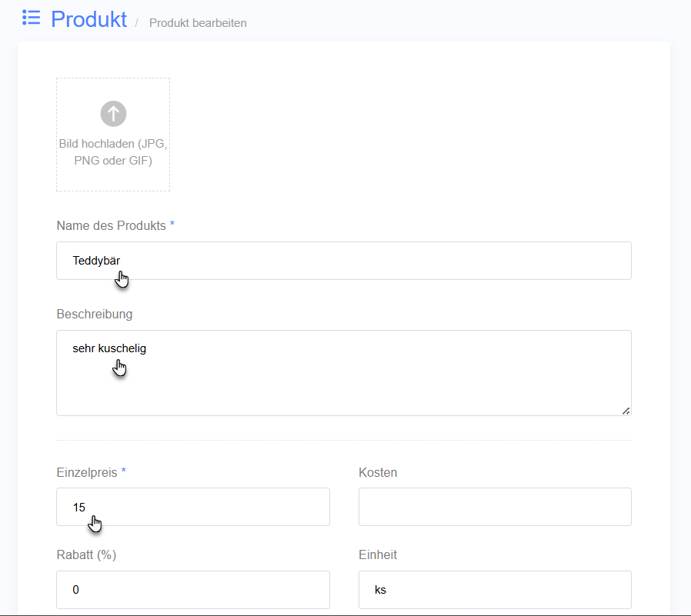Click the circular upload arrow icon
This screenshot has width=691, height=616.
coord(113,114)
